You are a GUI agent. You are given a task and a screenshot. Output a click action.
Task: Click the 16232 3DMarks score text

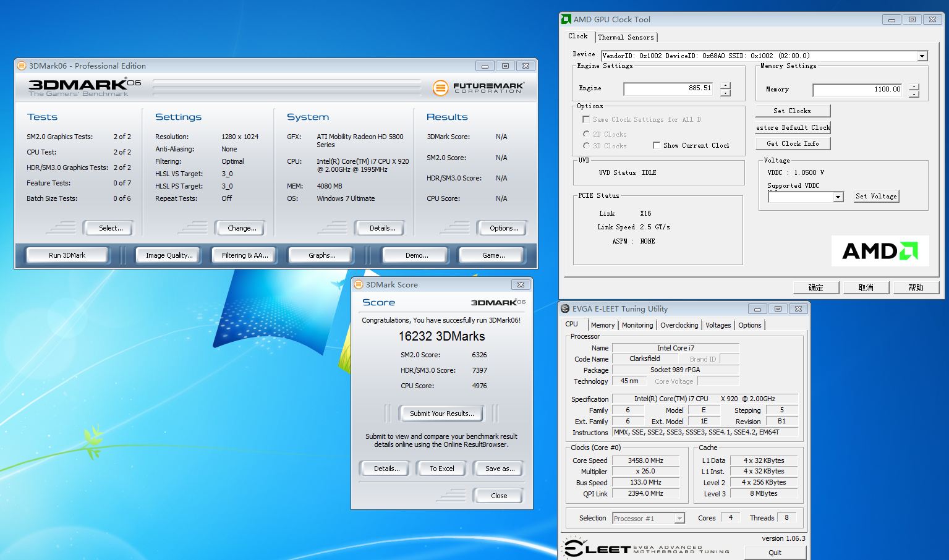(x=441, y=336)
